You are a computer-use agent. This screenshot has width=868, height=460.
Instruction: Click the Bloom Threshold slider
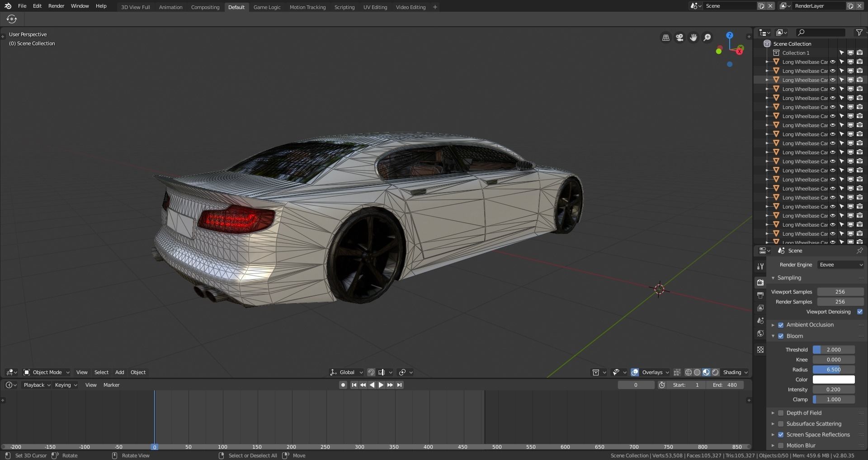[834, 350]
